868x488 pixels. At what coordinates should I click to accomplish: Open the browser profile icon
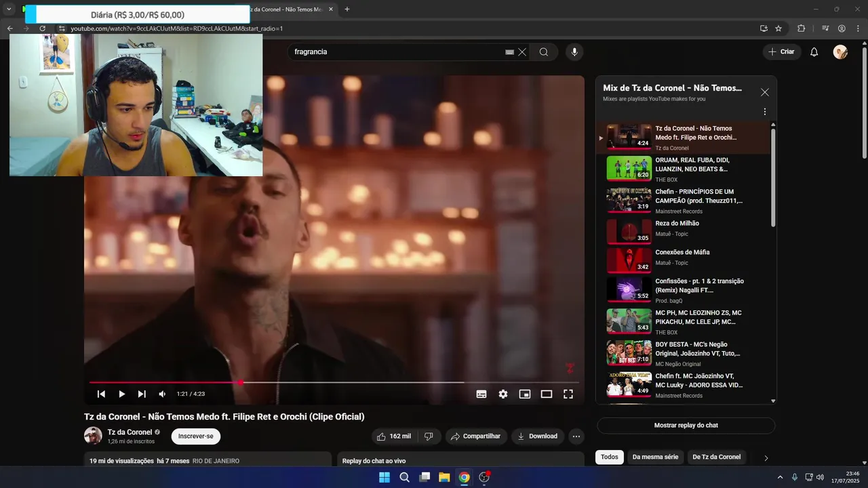click(x=842, y=28)
